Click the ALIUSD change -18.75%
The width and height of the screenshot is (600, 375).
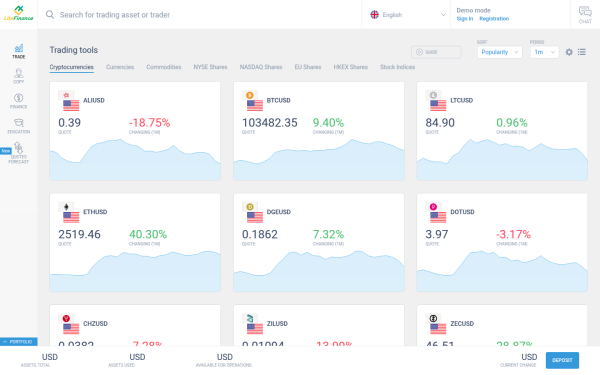click(149, 123)
